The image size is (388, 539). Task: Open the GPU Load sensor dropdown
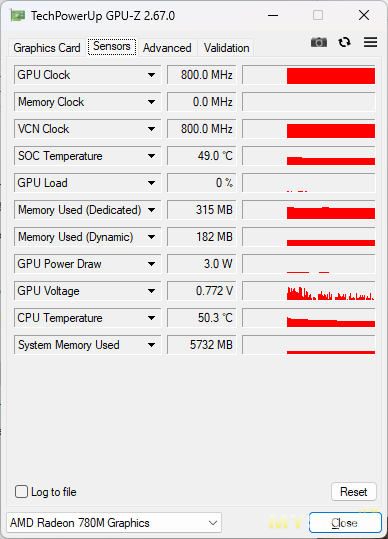(x=151, y=183)
